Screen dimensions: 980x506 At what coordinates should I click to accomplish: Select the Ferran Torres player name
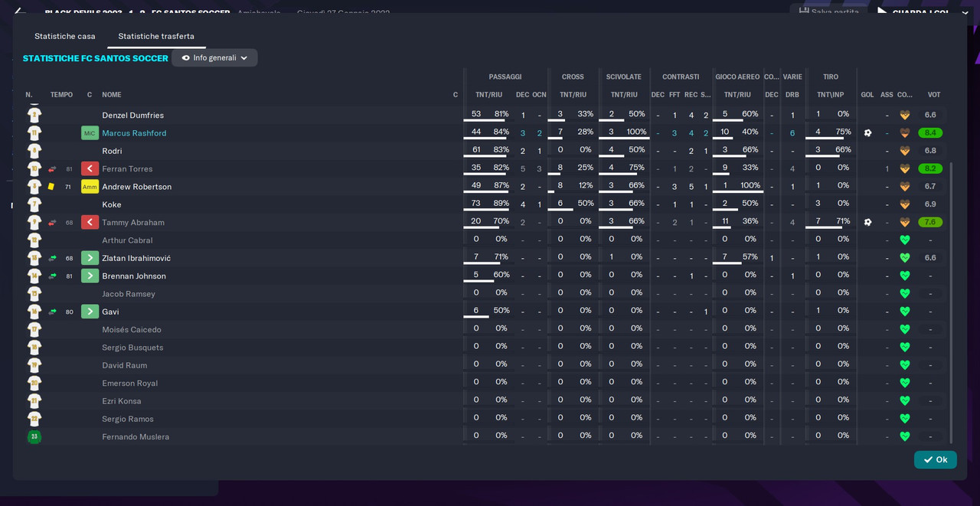click(x=127, y=169)
